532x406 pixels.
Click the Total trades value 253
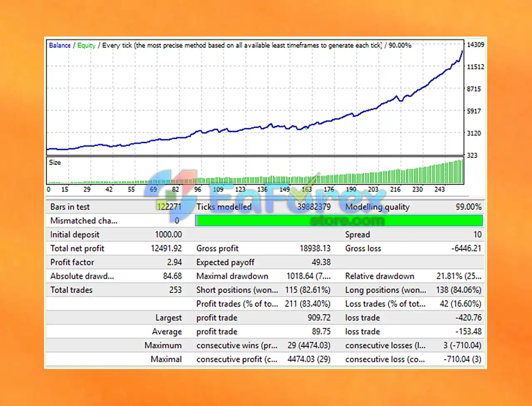point(175,290)
